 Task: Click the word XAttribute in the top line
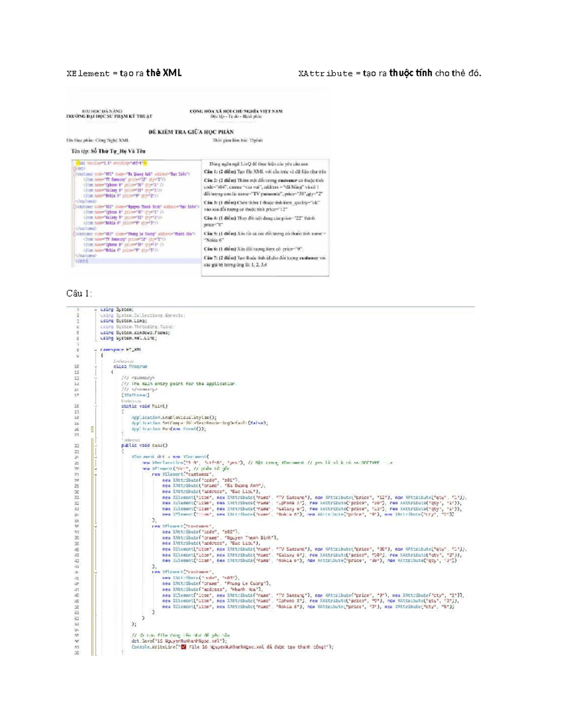[326, 74]
